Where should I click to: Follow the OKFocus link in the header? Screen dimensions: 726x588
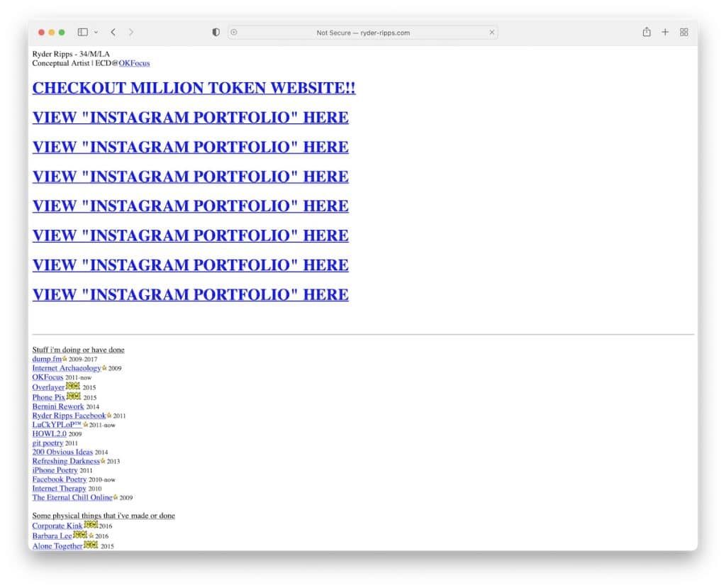pos(134,63)
